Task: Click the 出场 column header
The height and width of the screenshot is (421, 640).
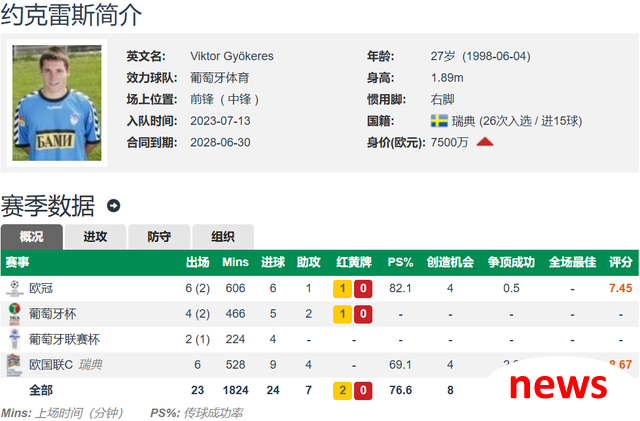Action: click(198, 262)
